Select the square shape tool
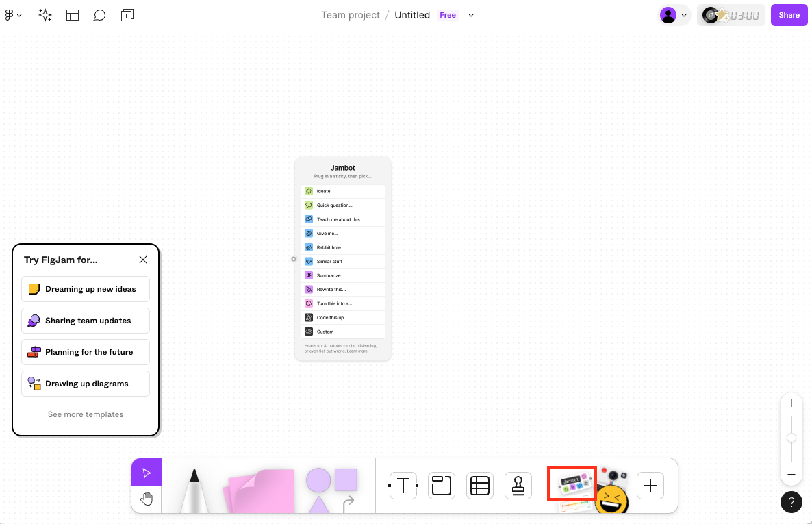This screenshot has width=812, height=524. click(346, 479)
